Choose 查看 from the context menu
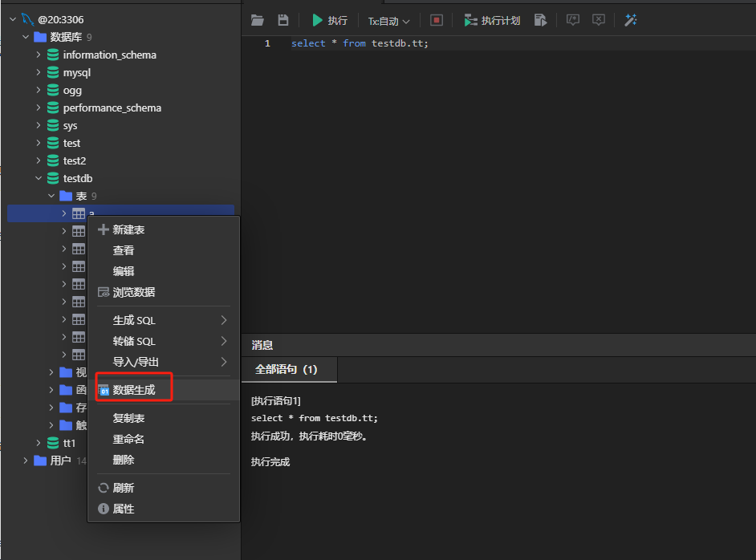The width and height of the screenshot is (756, 560). click(164, 250)
